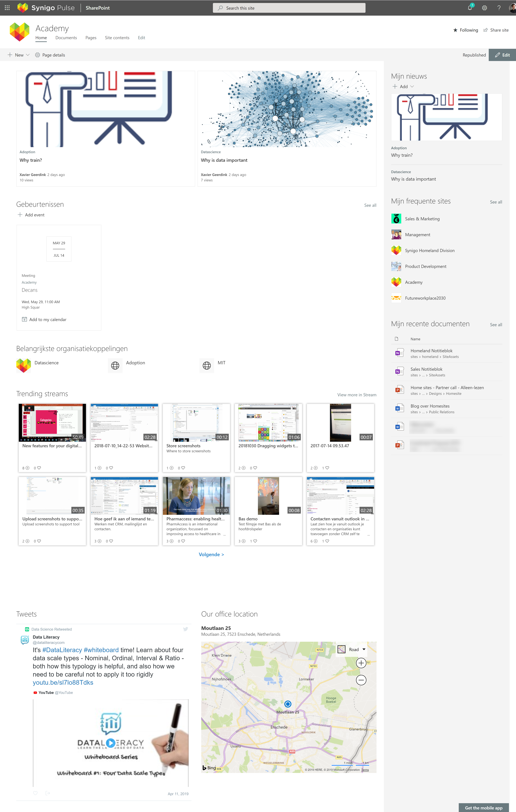Image resolution: width=516 pixels, height=812 pixels.
Task: Click Add event link
Action: 31,215
